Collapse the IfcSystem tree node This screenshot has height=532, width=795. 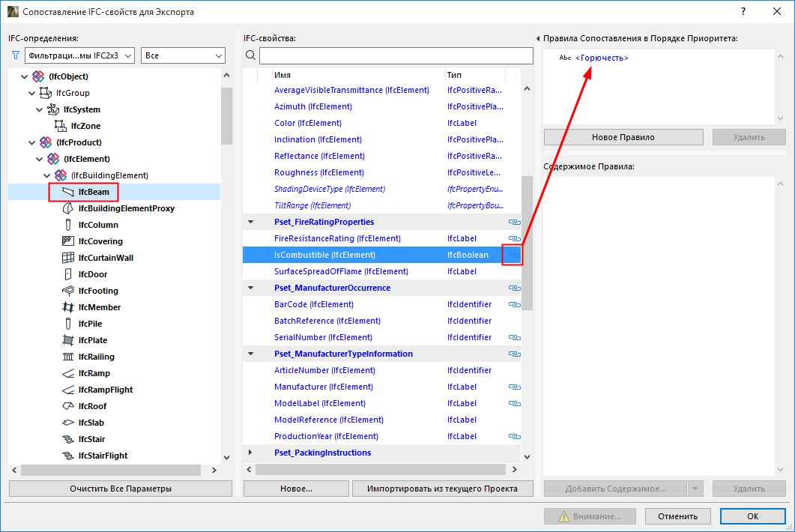(x=39, y=109)
